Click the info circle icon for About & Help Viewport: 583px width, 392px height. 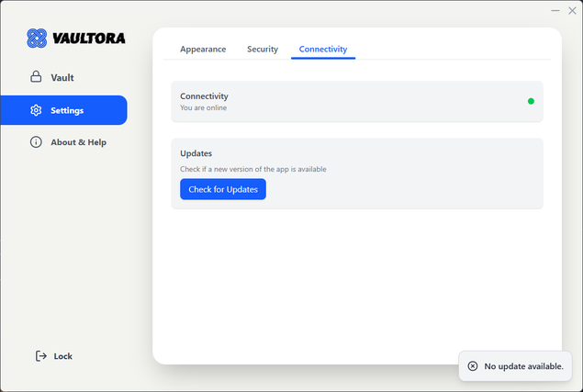click(x=36, y=142)
